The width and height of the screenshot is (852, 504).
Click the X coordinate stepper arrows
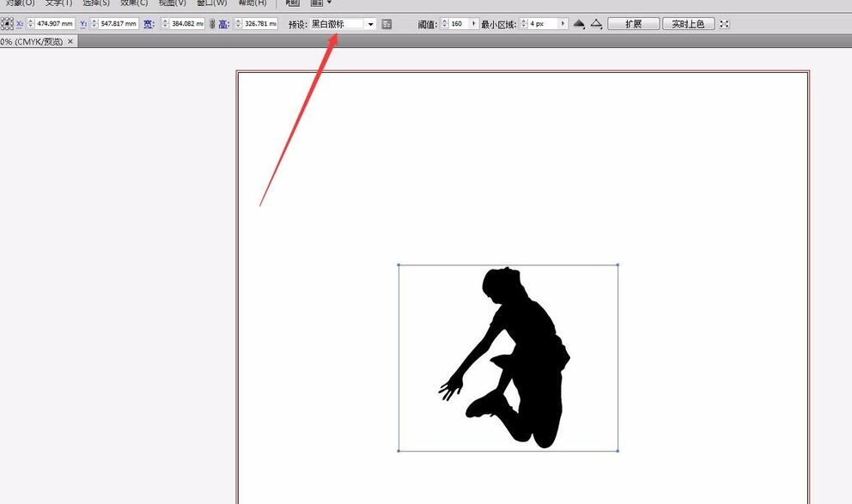pos(30,24)
